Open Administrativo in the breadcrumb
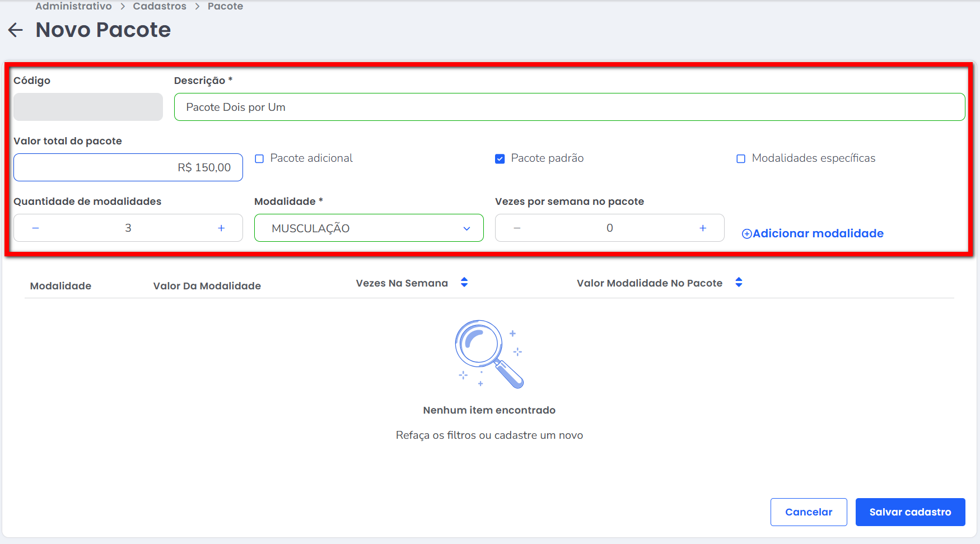Viewport: 980px width, 544px height. pos(73,6)
